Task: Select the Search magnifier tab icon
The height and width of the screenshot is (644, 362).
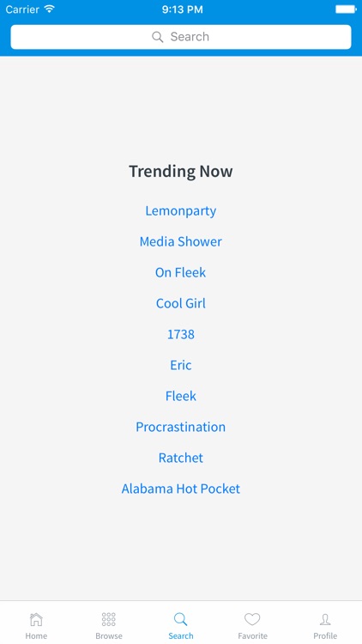Action: pos(181,619)
